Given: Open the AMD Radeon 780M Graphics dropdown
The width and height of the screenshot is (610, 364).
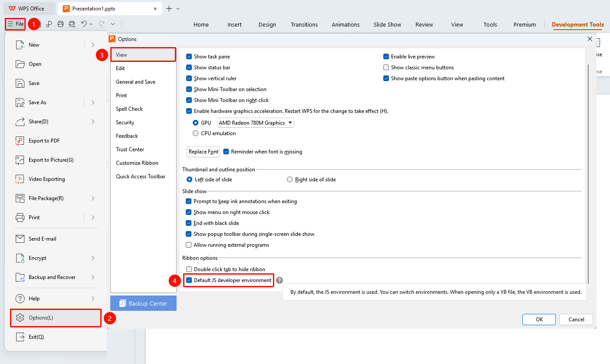Looking at the screenshot, I should 256,123.
